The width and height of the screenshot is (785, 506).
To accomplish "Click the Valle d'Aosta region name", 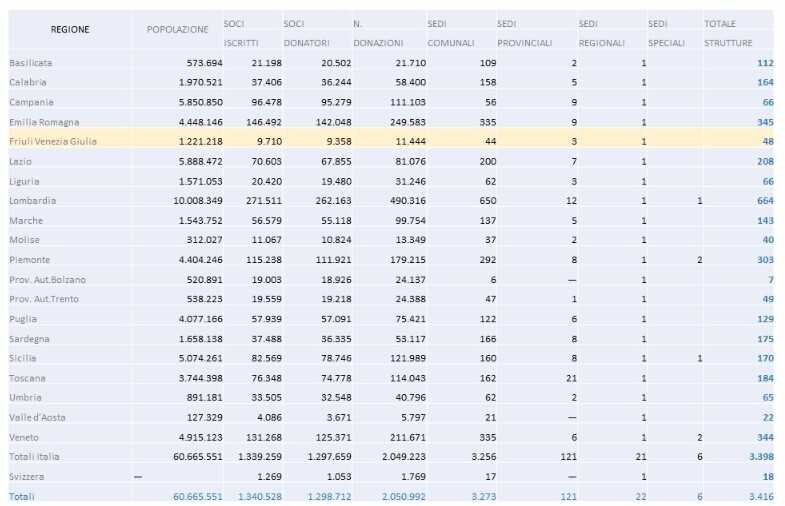I will tap(39, 418).
